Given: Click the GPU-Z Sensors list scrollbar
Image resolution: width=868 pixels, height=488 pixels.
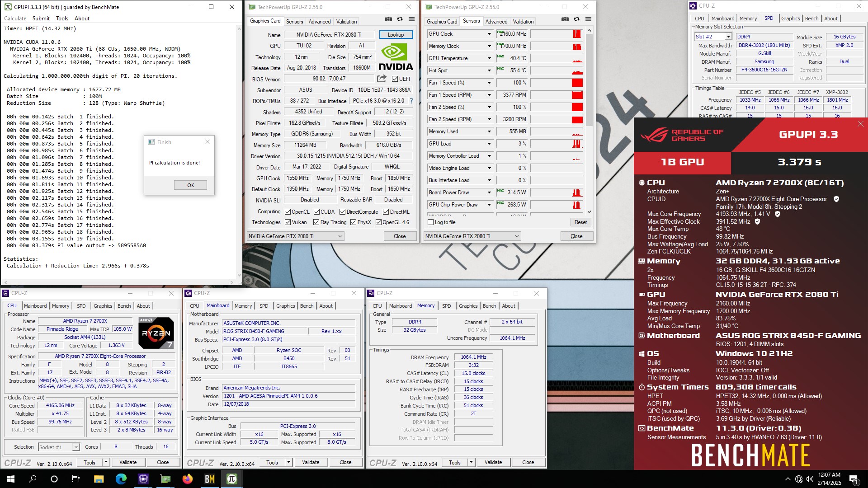Looking at the screenshot, I should (589, 121).
